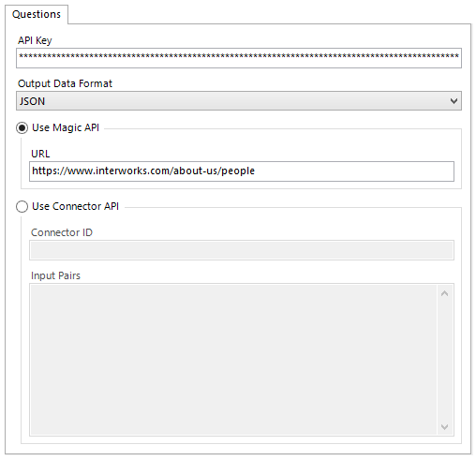Select the Use Connector API radio button
The image size is (476, 460).
[22, 207]
